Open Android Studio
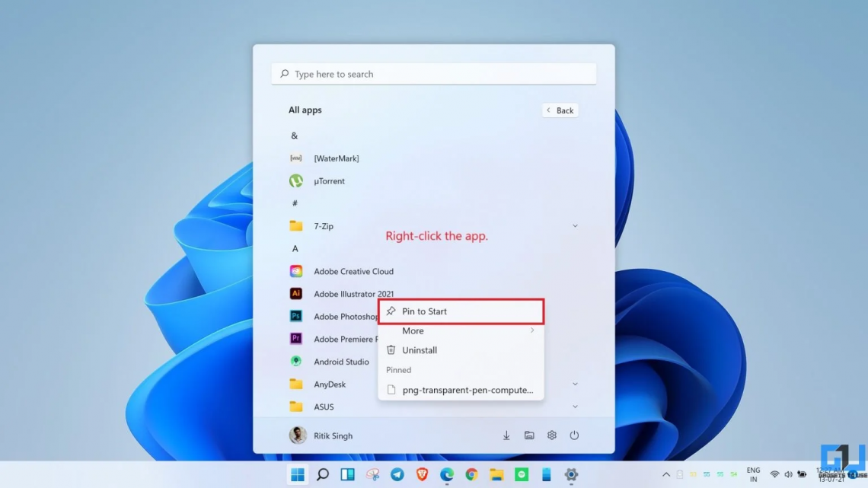868x488 pixels. [340, 361]
